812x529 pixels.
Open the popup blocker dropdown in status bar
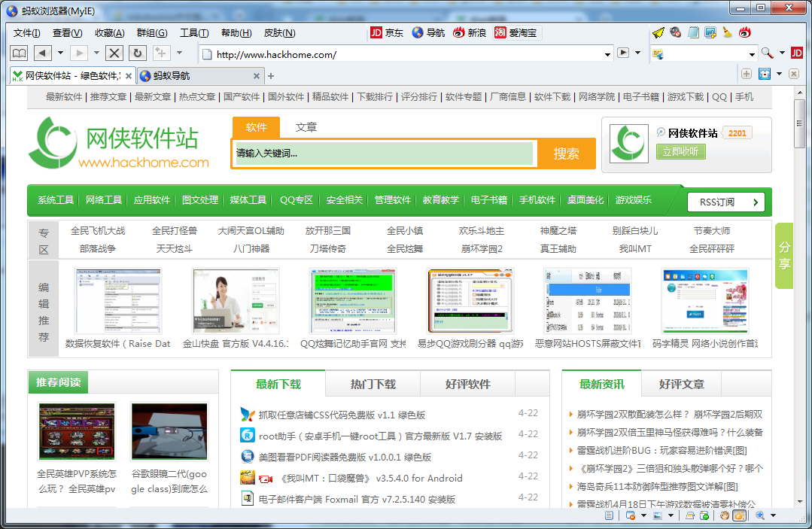tap(643, 515)
